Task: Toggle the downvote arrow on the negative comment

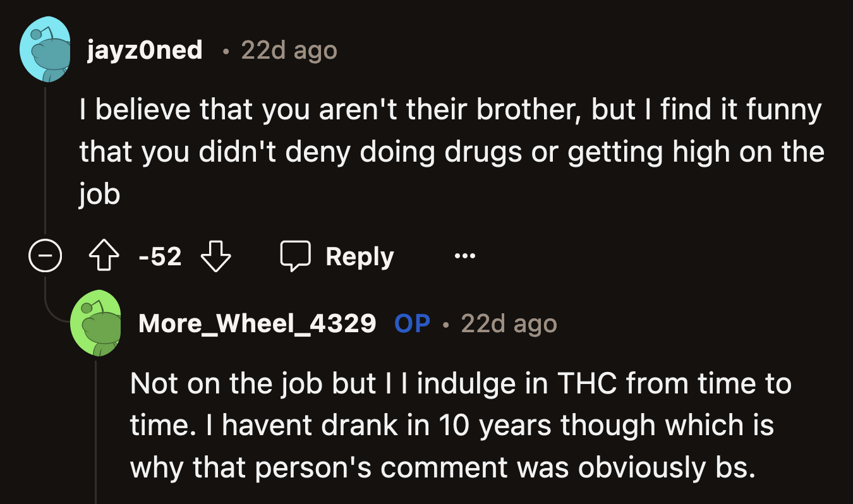Action: click(x=215, y=255)
